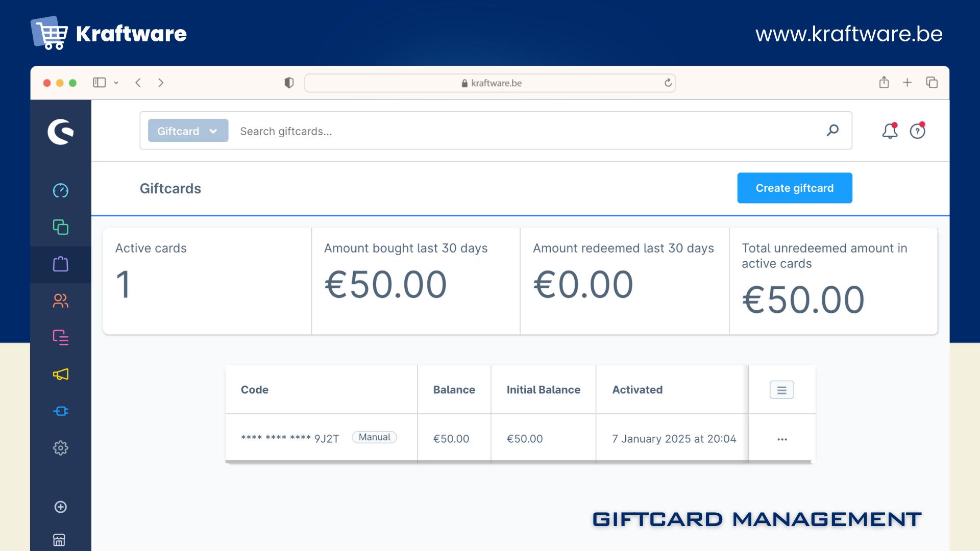Select the Orders shopping bag icon

tap(60, 264)
